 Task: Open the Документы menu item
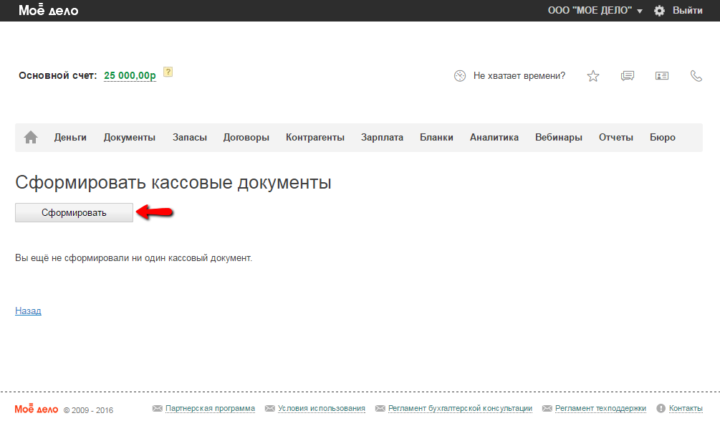pyautogui.click(x=129, y=137)
